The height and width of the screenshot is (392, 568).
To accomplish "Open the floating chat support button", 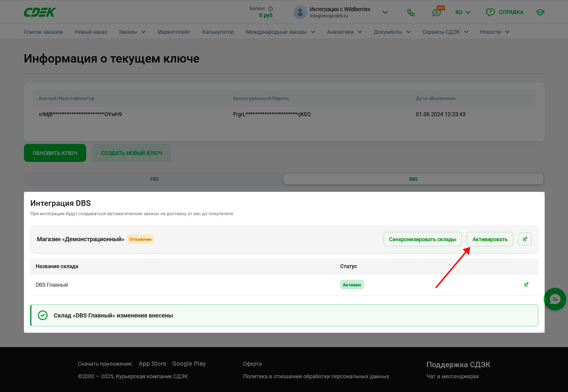I will pos(555,299).
